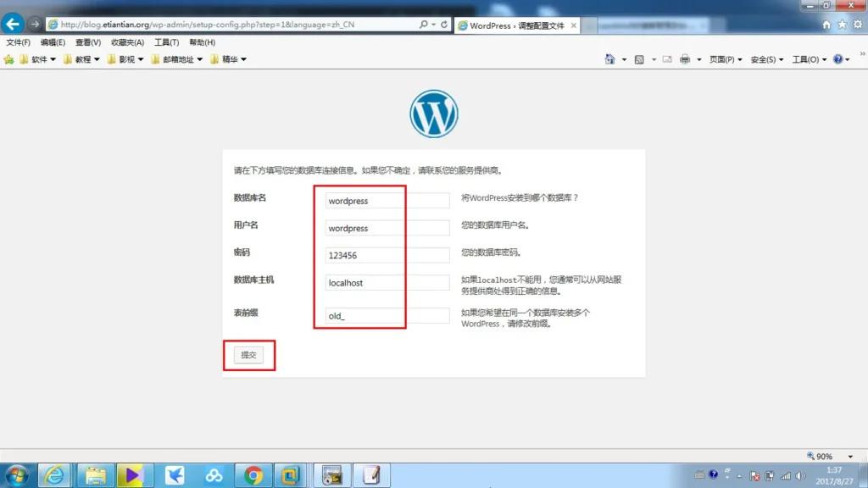868x488 pixels.
Task: Click the IE home icon
Action: pyautogui.click(x=826, y=25)
